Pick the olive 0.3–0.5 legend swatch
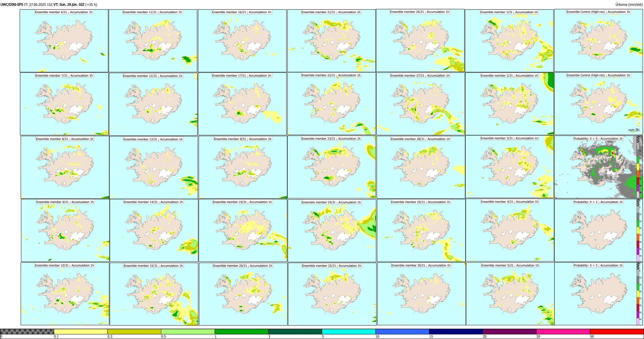 pyautogui.click(x=134, y=332)
